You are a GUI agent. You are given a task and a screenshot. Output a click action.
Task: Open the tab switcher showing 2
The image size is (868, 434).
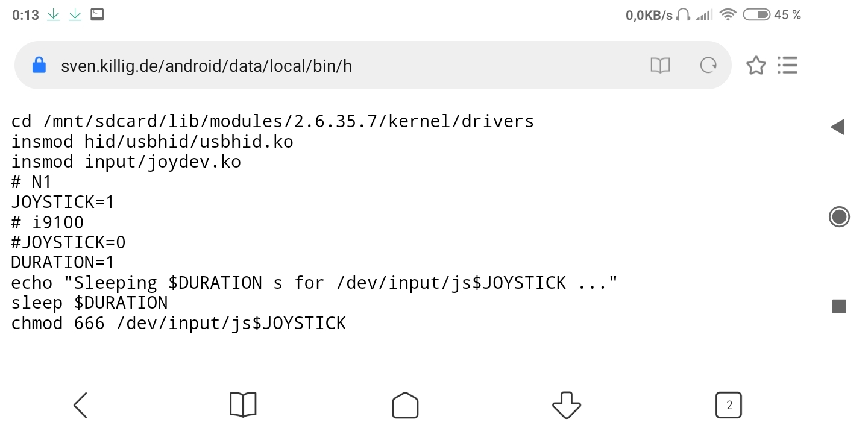click(x=729, y=405)
